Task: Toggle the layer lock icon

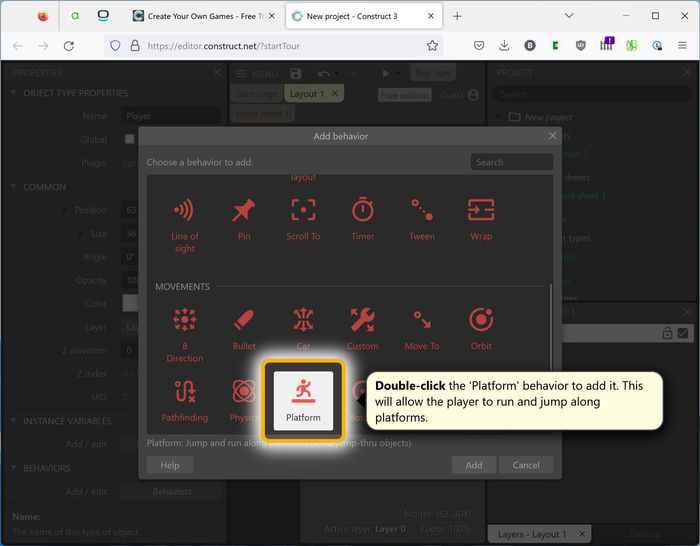Action: coord(667,333)
